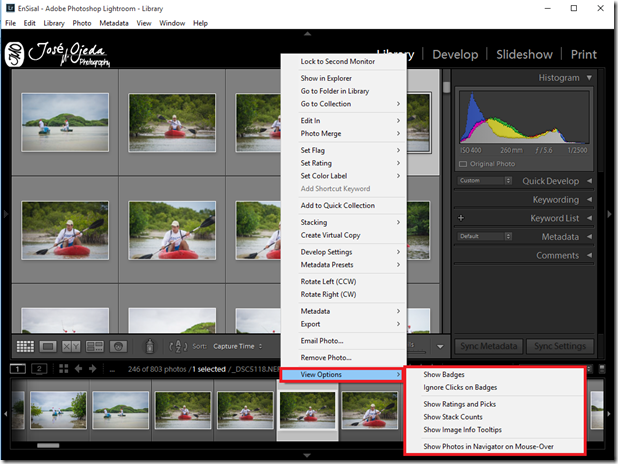Switch to Grid view icon
The width and height of the screenshot is (618, 464).
[x=25, y=347]
